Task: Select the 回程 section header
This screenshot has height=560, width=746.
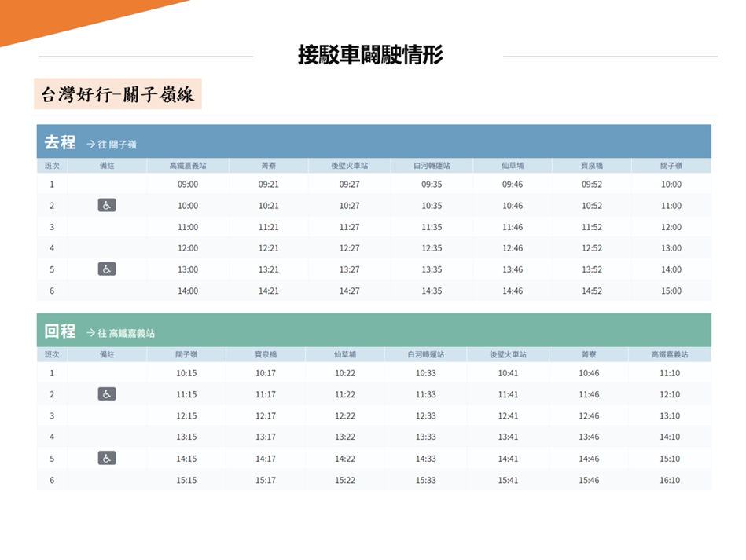Action: pyautogui.click(x=60, y=331)
